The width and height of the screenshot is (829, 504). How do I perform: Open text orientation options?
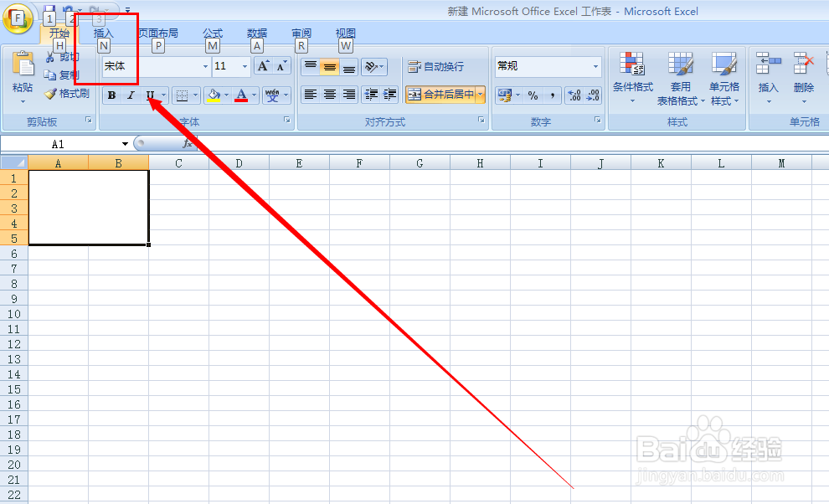point(374,67)
